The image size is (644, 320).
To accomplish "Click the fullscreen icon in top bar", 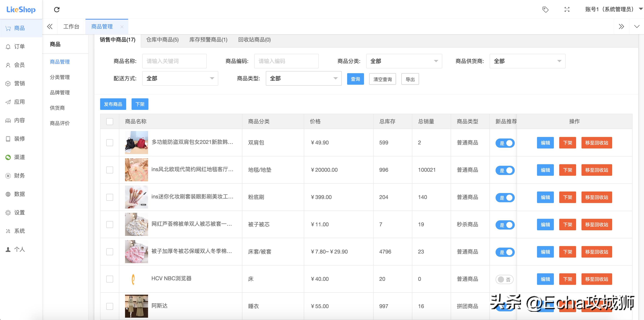I will tap(567, 9).
